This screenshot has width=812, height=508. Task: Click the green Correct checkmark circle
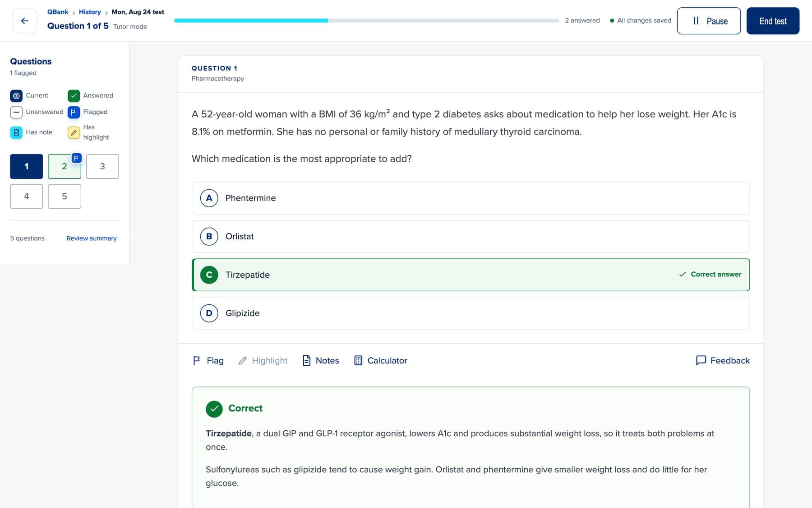point(214,409)
